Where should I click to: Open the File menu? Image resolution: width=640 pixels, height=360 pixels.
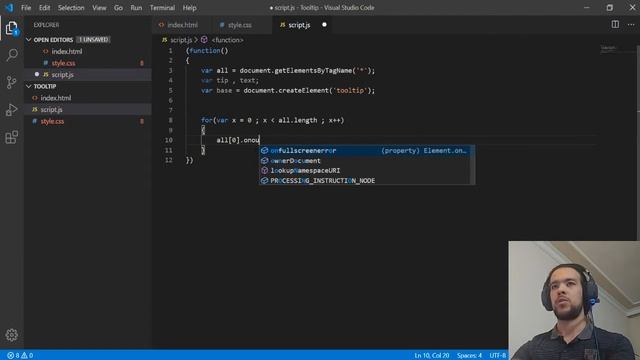tap(26, 8)
